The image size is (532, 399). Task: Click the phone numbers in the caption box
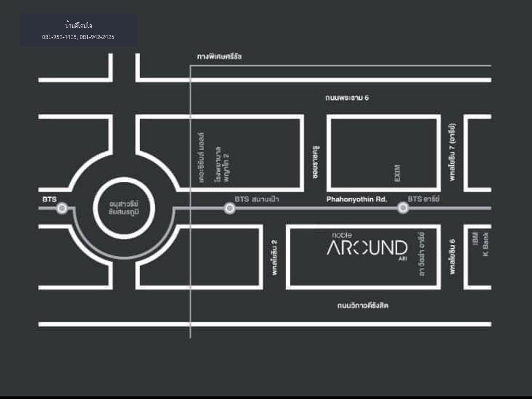pyautogui.click(x=78, y=37)
